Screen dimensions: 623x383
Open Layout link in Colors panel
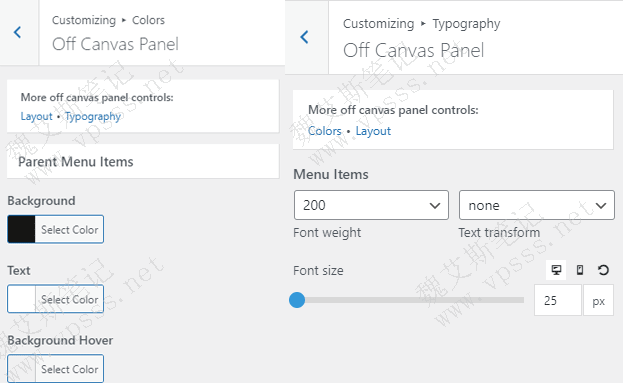tap(36, 116)
